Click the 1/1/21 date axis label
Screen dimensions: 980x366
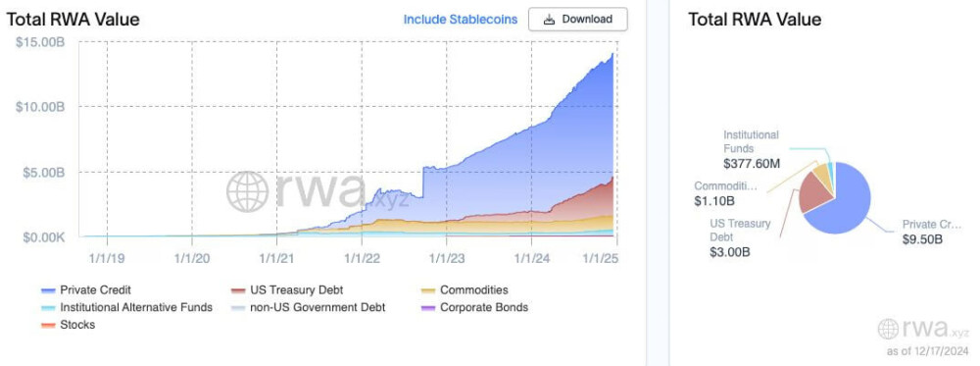pyautogui.click(x=277, y=258)
